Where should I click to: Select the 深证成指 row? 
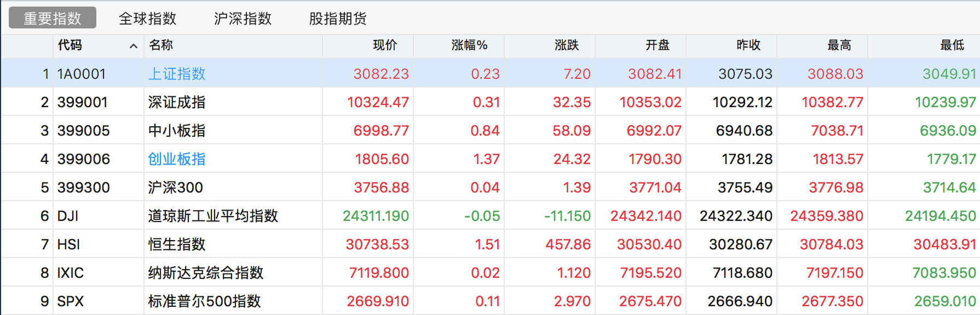pyautogui.click(x=177, y=102)
